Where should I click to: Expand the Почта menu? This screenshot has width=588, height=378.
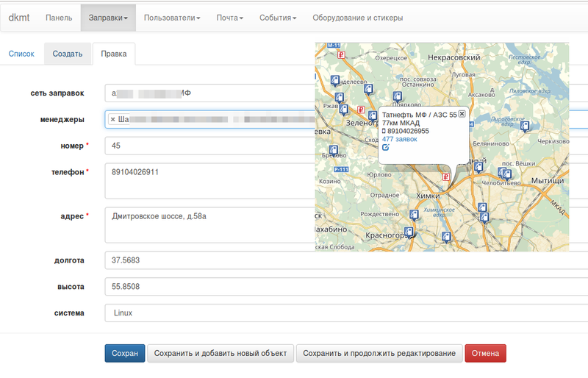(x=230, y=18)
